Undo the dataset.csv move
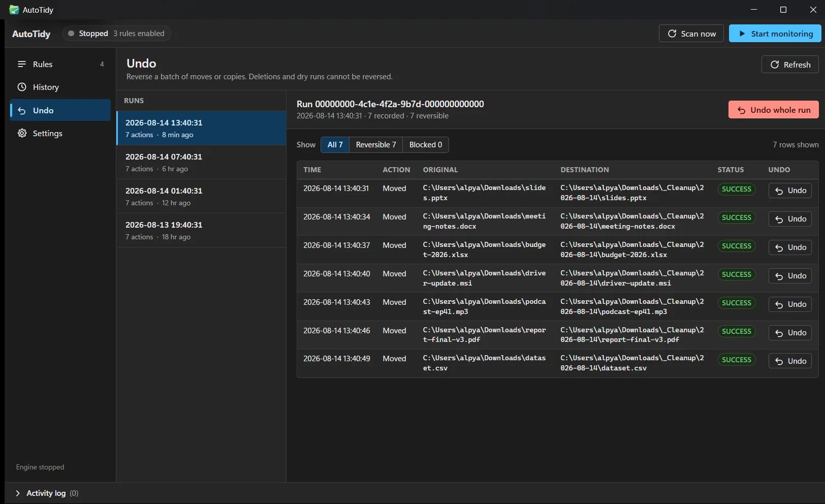Image resolution: width=825 pixels, height=504 pixels. 790,361
